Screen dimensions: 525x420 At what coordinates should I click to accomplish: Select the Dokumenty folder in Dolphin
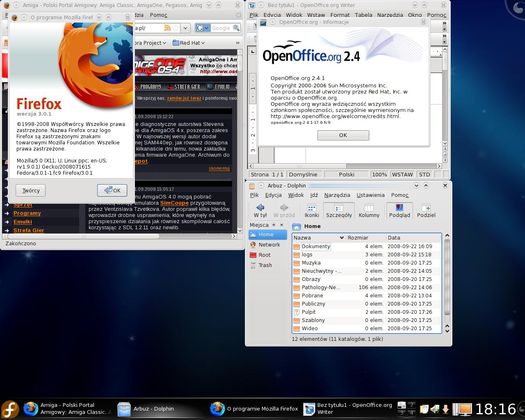tap(315, 247)
